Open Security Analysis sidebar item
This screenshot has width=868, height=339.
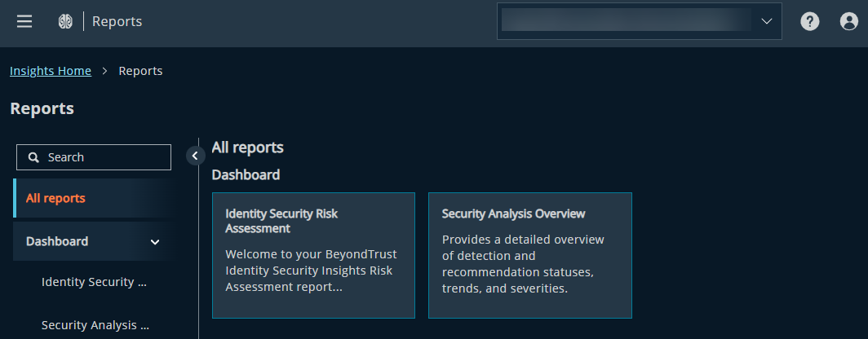point(94,325)
